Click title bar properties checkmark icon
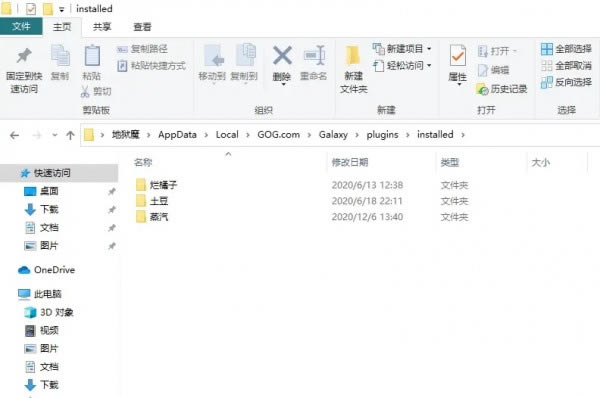Screen dimensions: 600x398 pyautogui.click(x=31, y=9)
